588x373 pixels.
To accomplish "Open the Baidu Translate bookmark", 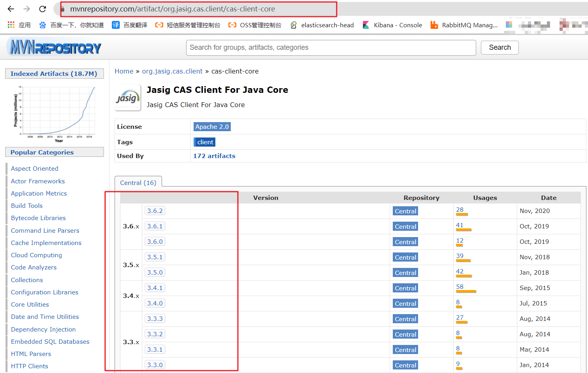I will [130, 25].
